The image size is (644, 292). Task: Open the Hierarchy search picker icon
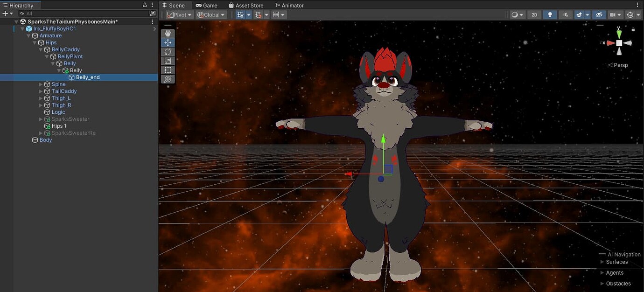coord(152,14)
